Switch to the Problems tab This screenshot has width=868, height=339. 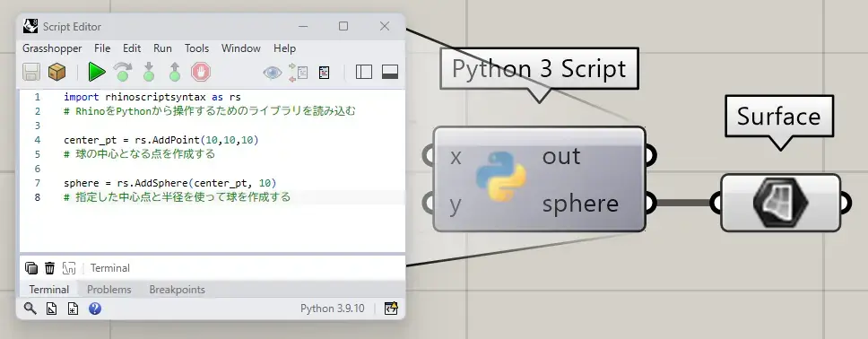click(109, 289)
